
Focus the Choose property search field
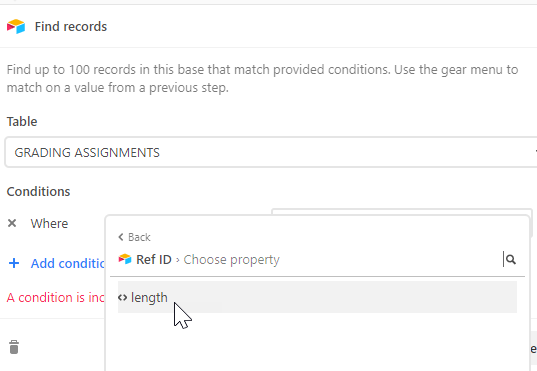coord(342,260)
